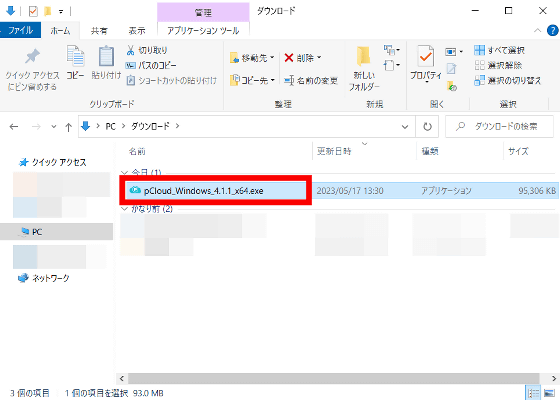Open the File (ファイル) menu tab
This screenshot has height=400, width=560.
(20, 30)
